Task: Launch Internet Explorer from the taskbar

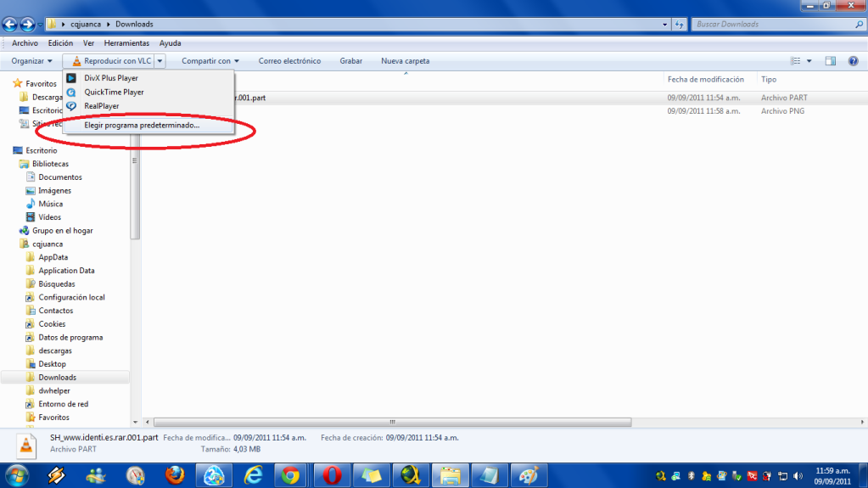Action: [x=254, y=476]
